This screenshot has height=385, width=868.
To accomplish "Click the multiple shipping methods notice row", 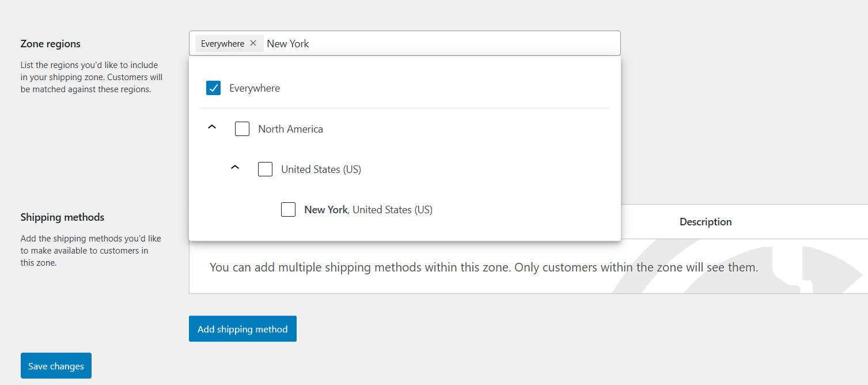I will (x=484, y=267).
